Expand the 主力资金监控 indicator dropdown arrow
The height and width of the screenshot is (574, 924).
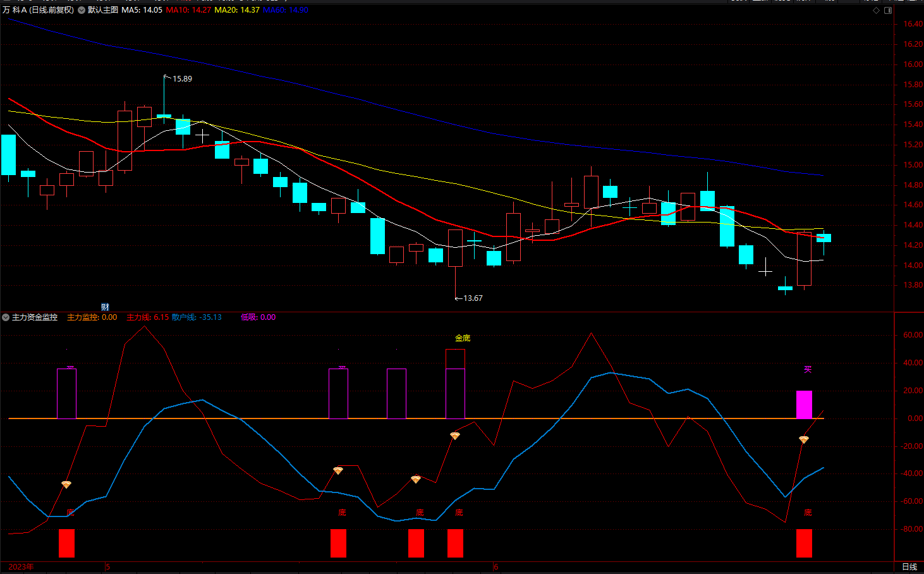(6, 317)
